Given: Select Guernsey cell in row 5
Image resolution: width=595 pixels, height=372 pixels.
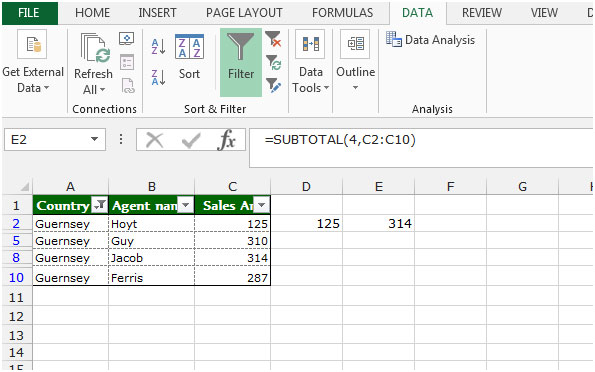Looking at the screenshot, I should click(x=71, y=241).
